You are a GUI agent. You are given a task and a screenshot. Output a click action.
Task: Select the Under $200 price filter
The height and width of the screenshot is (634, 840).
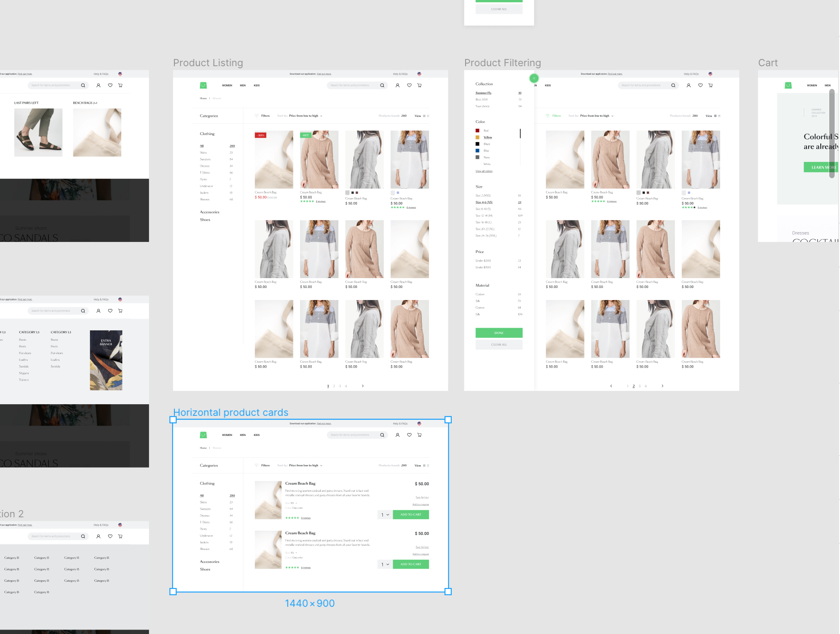coord(483,260)
